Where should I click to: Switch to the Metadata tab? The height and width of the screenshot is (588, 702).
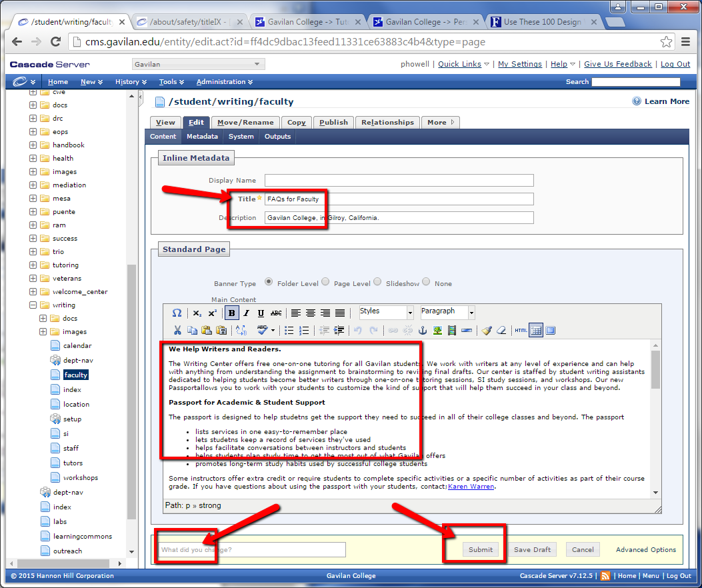[x=202, y=137]
